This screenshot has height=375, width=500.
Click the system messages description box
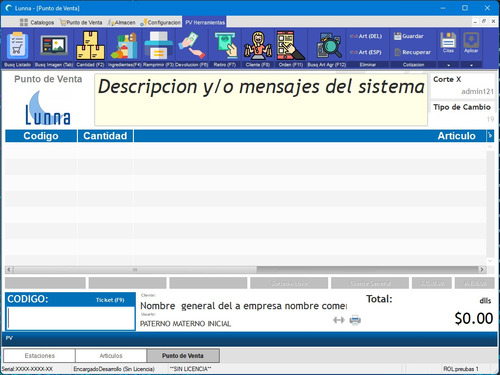click(x=261, y=100)
